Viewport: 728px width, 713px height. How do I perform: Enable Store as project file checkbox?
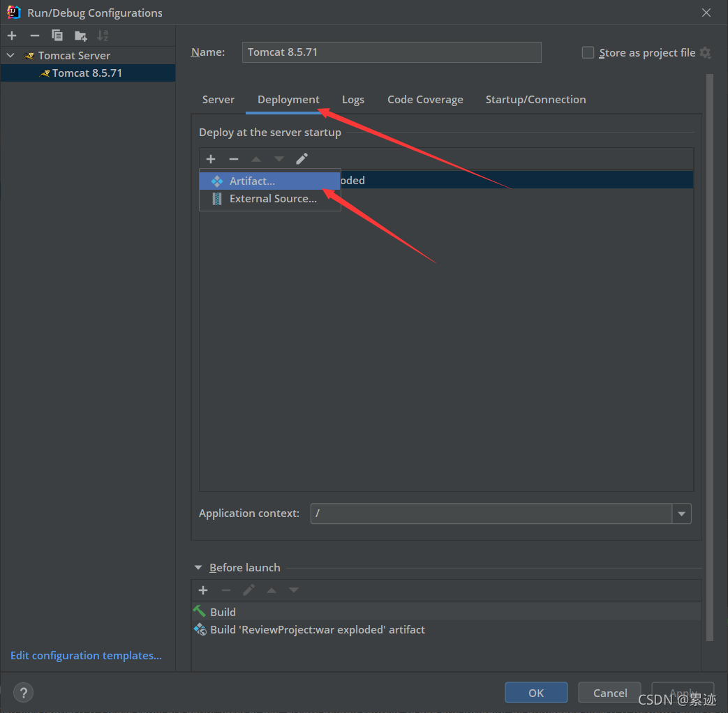coord(588,53)
